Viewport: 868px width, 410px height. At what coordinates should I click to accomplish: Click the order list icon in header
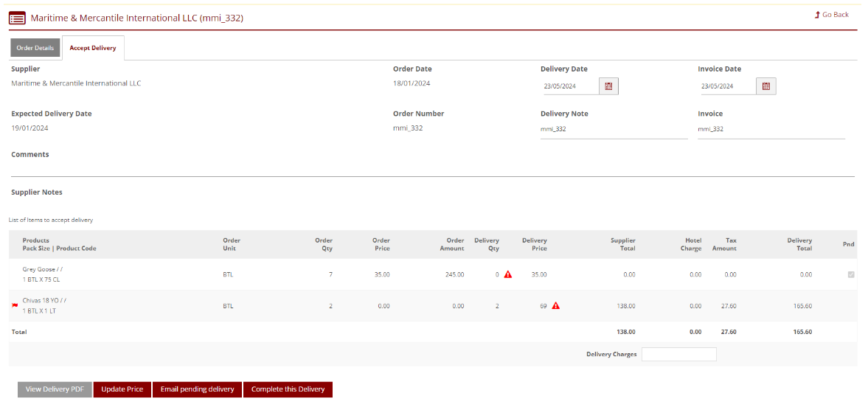[x=17, y=18]
